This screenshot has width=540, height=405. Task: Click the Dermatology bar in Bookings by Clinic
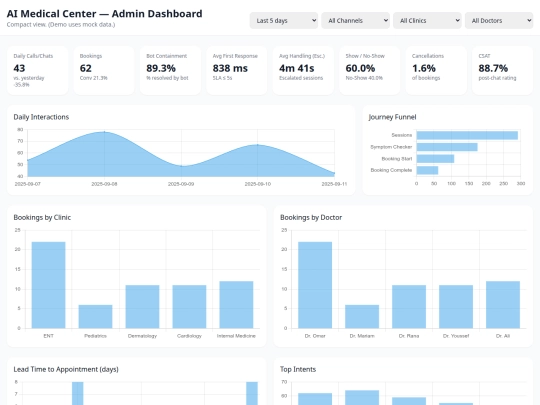tap(142, 307)
